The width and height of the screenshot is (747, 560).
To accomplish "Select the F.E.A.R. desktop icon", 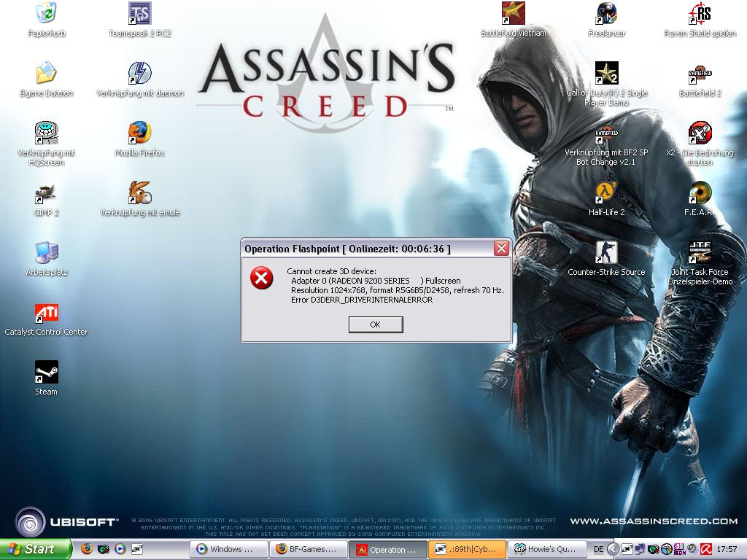I will [x=700, y=198].
